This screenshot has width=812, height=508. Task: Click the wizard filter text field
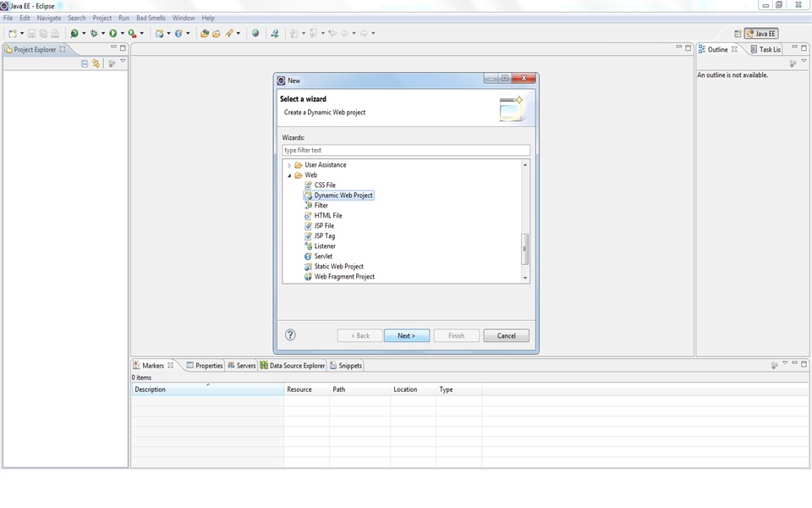[406, 149]
